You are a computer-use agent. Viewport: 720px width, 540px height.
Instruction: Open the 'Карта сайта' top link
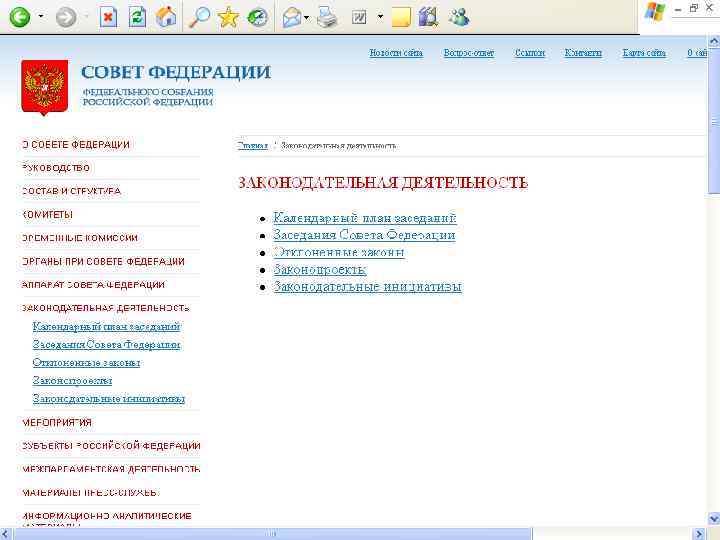point(644,53)
